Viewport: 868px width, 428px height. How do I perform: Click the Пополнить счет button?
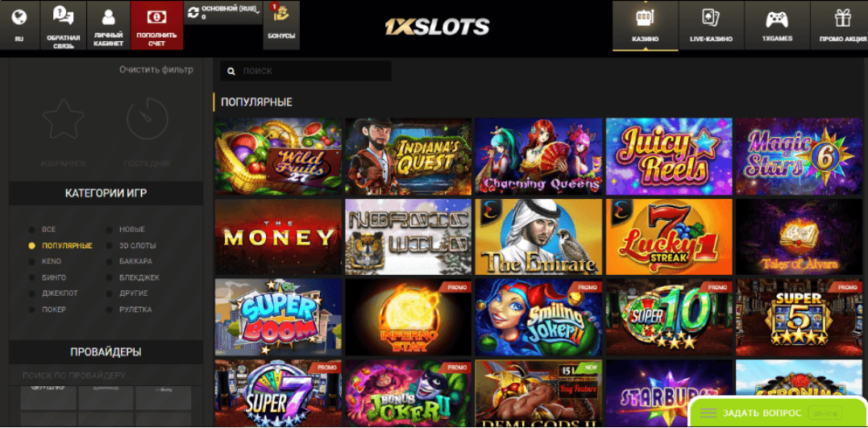click(156, 26)
